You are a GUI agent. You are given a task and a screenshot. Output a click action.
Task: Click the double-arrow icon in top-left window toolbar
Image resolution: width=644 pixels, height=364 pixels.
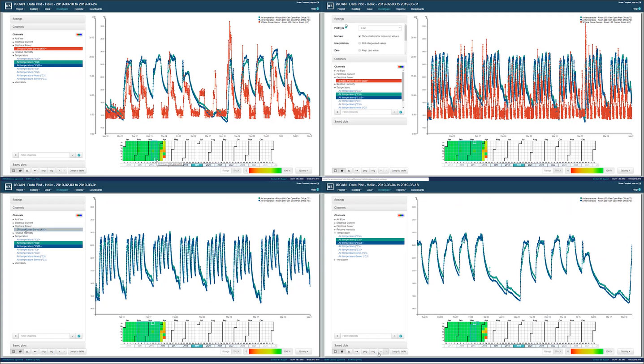click(35, 171)
